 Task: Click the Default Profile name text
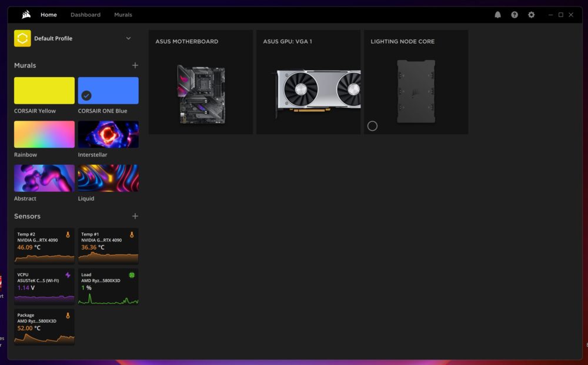click(54, 38)
